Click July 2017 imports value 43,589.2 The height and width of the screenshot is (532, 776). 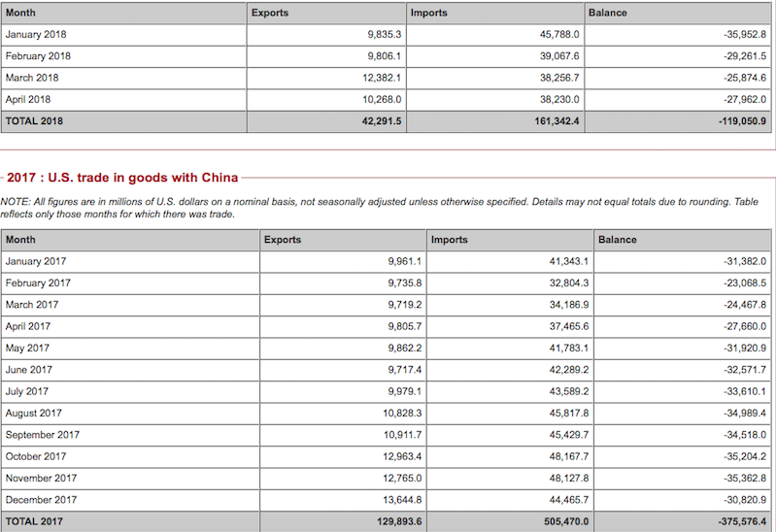coord(569,391)
